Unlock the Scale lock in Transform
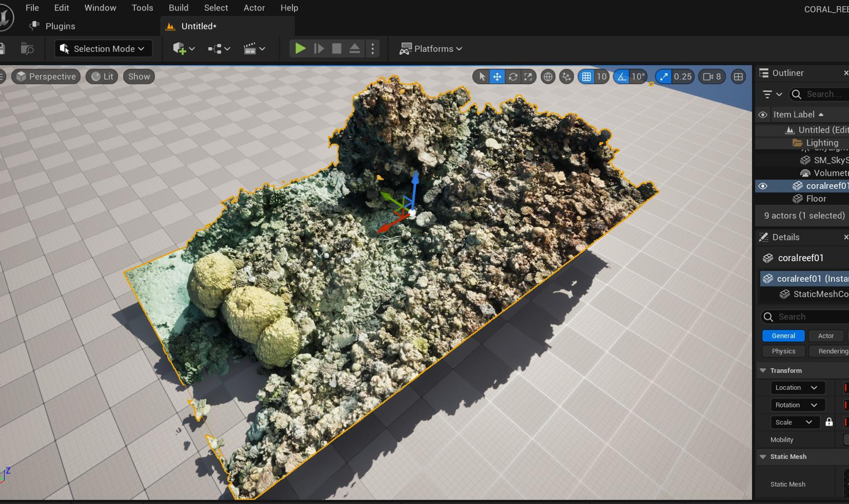Image resolution: width=849 pixels, height=504 pixels. pos(829,422)
